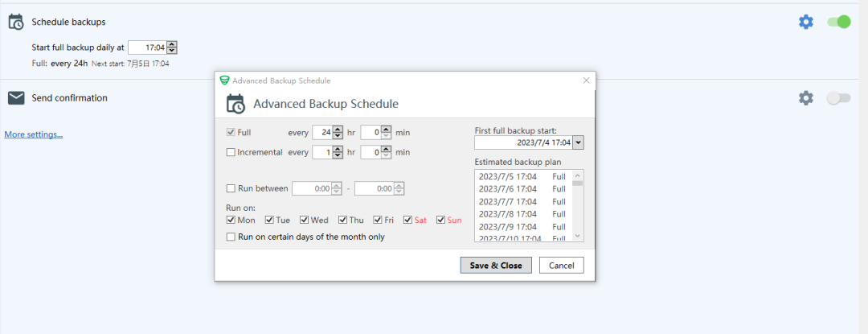The width and height of the screenshot is (868, 334).
Task: Uncheck the Sat run day checkbox
Action: click(409, 220)
